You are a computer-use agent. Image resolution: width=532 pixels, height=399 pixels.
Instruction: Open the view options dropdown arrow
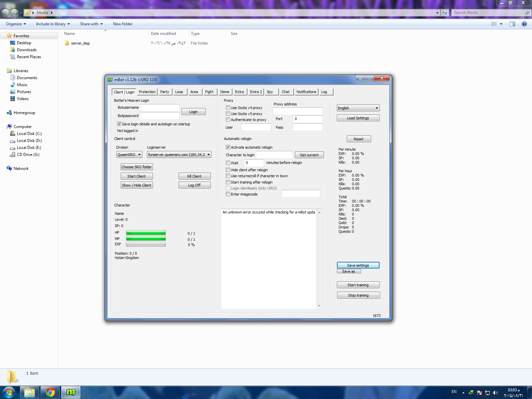(501, 24)
